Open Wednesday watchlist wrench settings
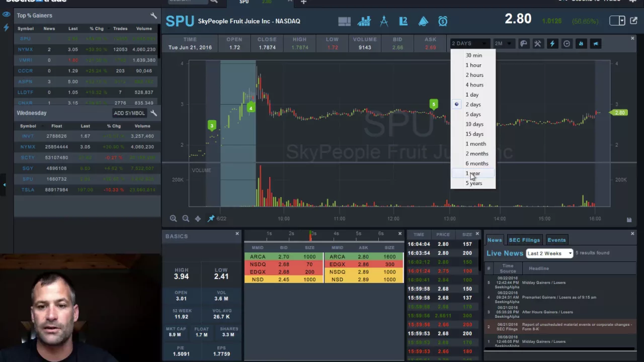Screen dimensions: 644x362 [x=153, y=113]
